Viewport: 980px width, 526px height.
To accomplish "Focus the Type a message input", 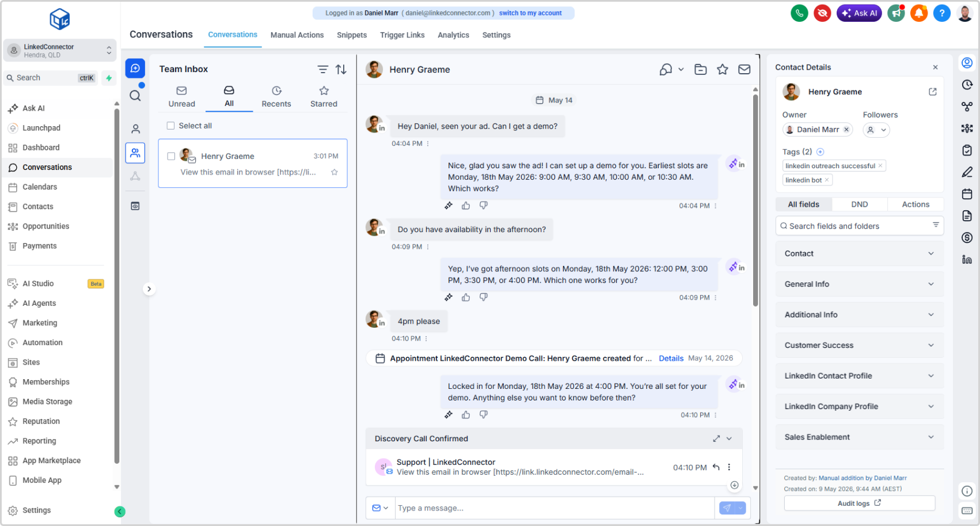I will click(554, 508).
